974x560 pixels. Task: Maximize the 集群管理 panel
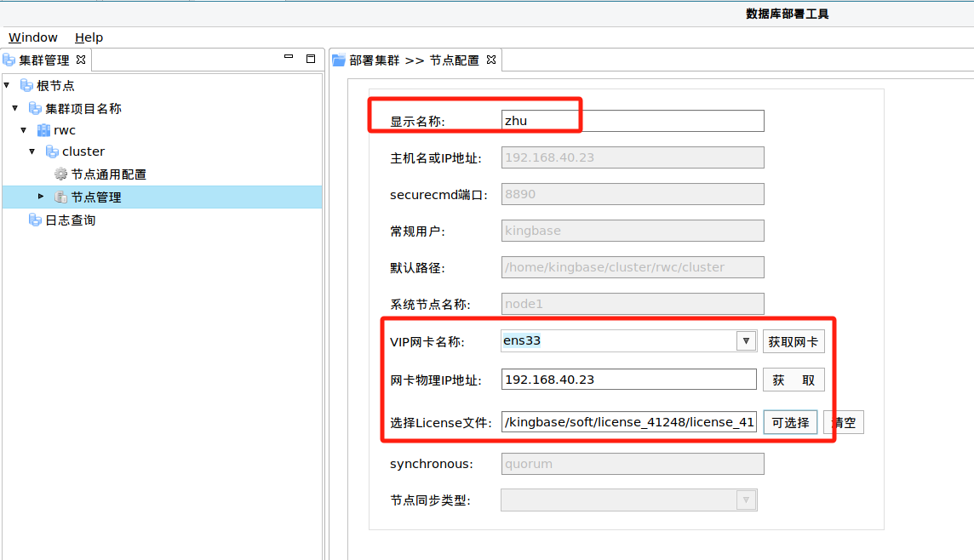tap(311, 59)
